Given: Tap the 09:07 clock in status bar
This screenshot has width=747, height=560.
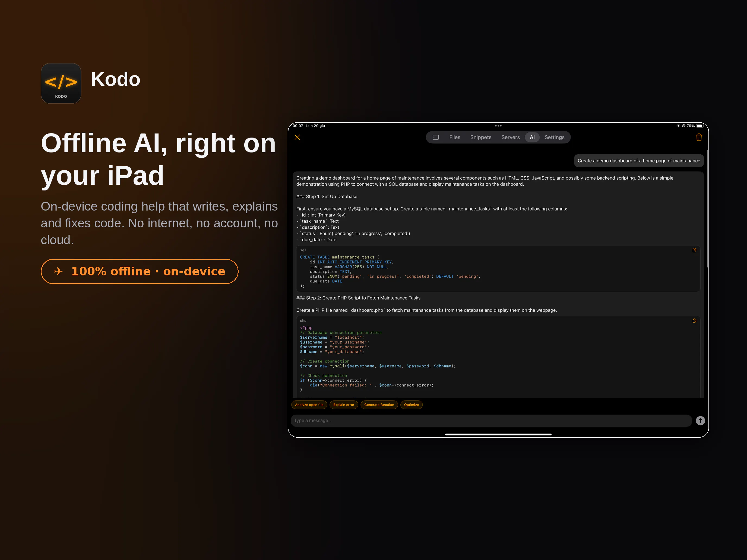Looking at the screenshot, I should (297, 126).
